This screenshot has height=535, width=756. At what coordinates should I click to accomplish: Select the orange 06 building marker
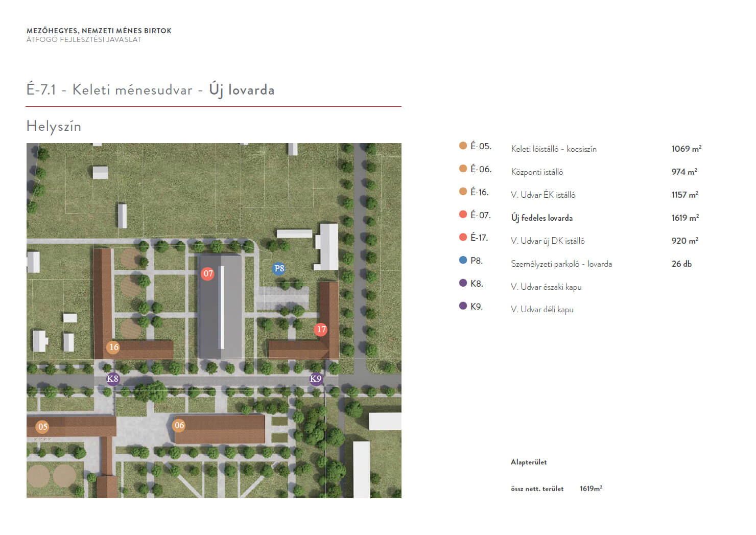click(x=179, y=425)
